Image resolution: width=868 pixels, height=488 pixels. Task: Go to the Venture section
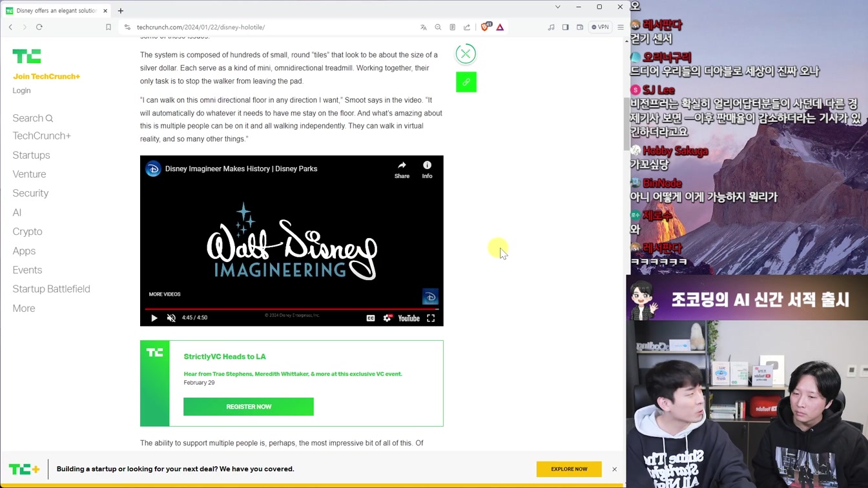[x=29, y=174]
